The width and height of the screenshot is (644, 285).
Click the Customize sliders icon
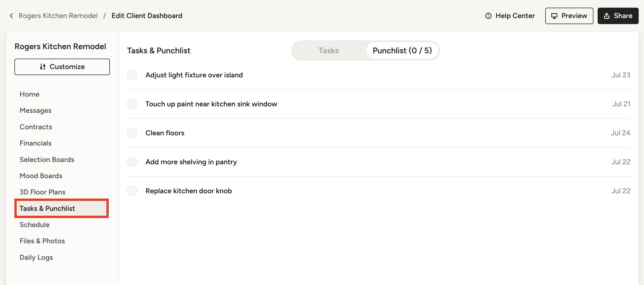pyautogui.click(x=43, y=67)
